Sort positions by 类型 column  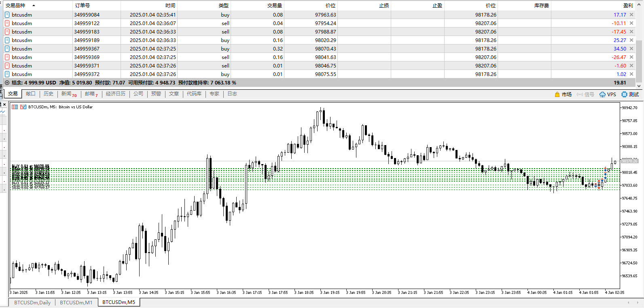(224, 6)
